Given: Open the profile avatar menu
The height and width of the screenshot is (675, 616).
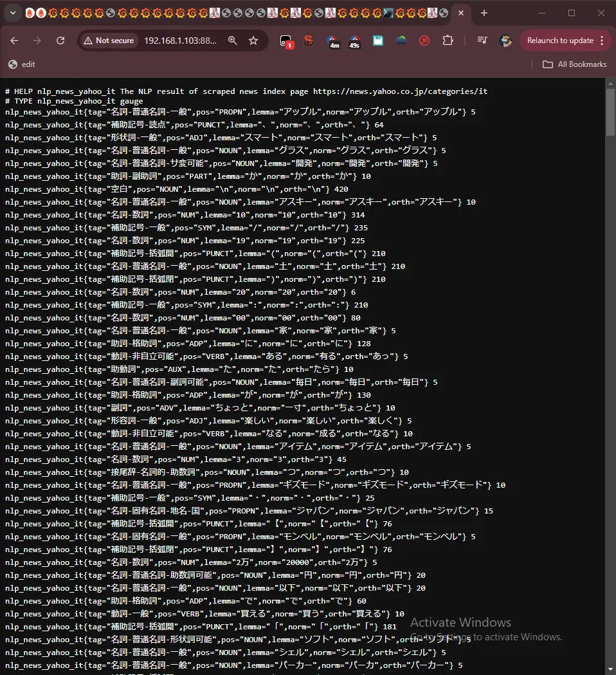Looking at the screenshot, I should click(505, 41).
